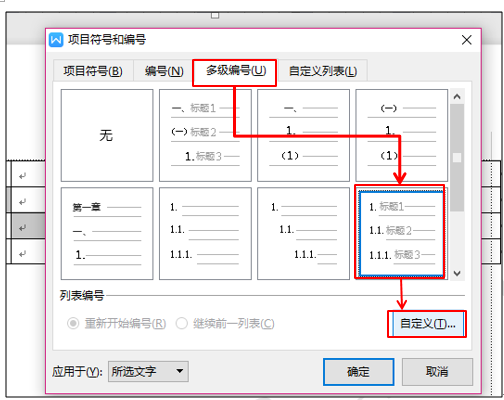Image resolution: width=504 pixels, height=400 pixels.
Task: Click the WPS Writer icon in the dialog title
Action: pyautogui.click(x=56, y=40)
